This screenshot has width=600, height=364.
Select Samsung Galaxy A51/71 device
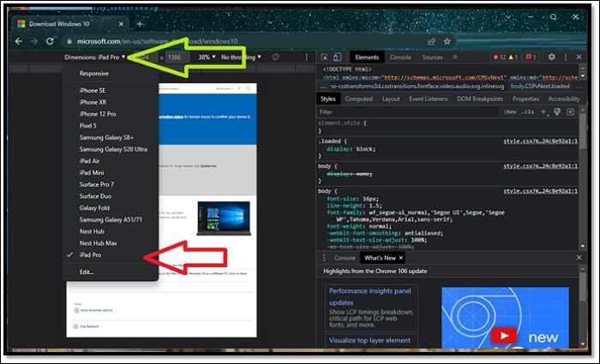111,219
